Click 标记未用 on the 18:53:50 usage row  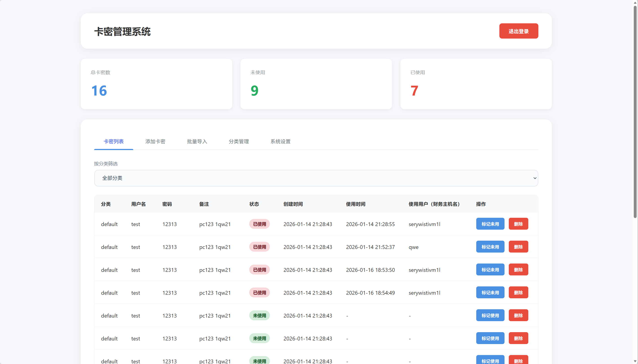pos(490,270)
